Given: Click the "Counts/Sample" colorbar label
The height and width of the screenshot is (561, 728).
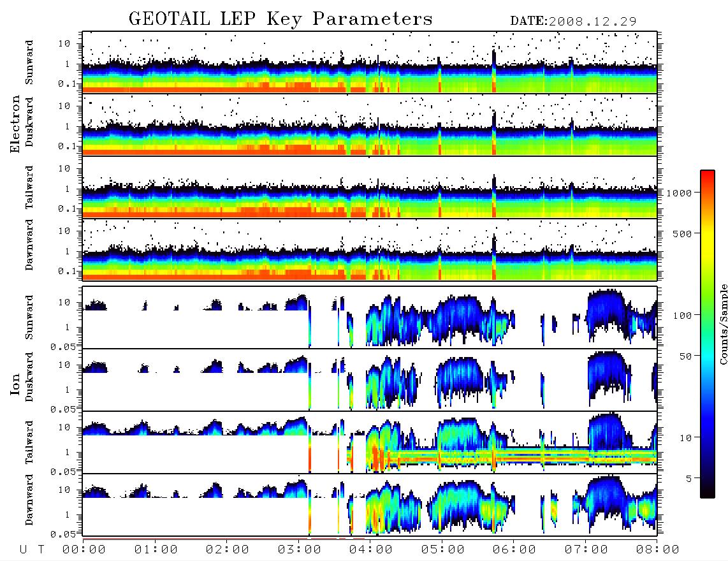Looking at the screenshot, I should tap(723, 324).
